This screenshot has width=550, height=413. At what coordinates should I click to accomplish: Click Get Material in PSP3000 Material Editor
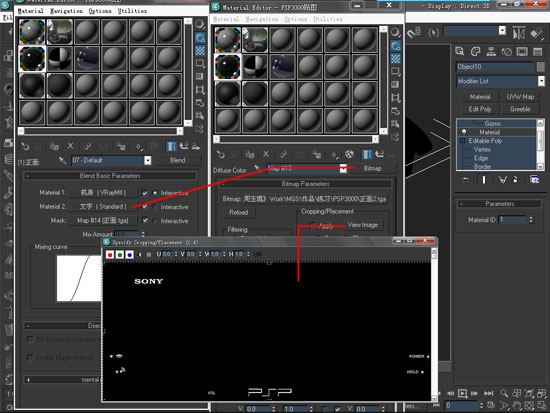click(x=220, y=154)
